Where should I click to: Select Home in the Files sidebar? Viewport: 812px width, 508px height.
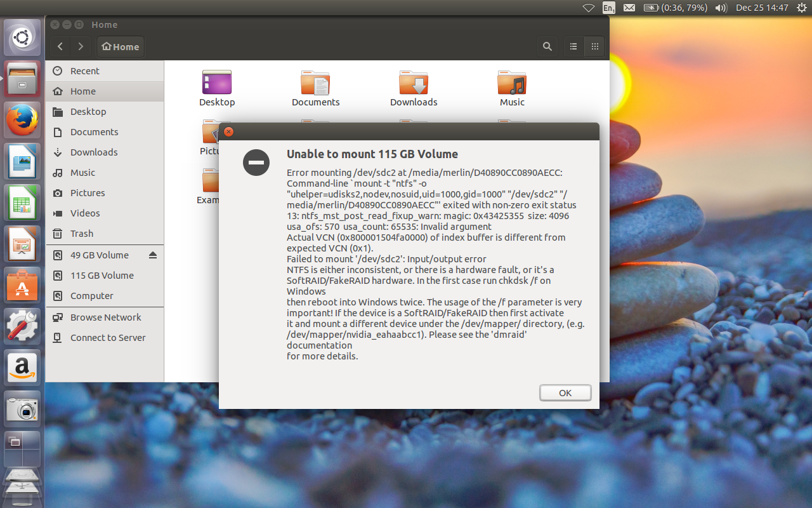105,91
